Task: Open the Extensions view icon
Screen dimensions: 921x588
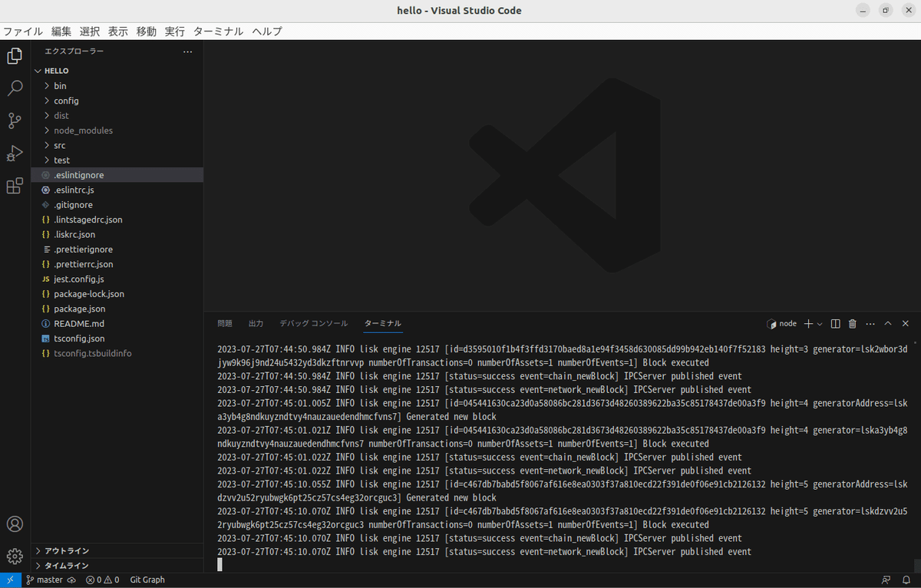Action: tap(15, 186)
